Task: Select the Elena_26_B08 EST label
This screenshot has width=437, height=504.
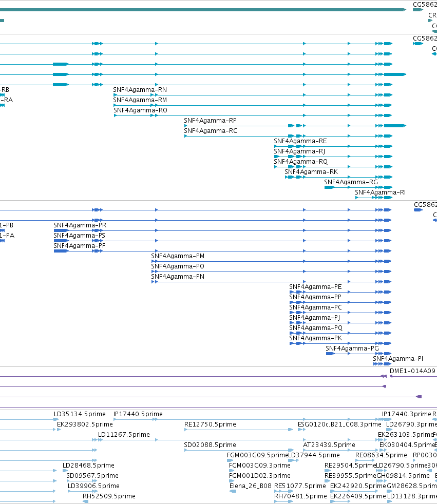Action: (x=250, y=487)
